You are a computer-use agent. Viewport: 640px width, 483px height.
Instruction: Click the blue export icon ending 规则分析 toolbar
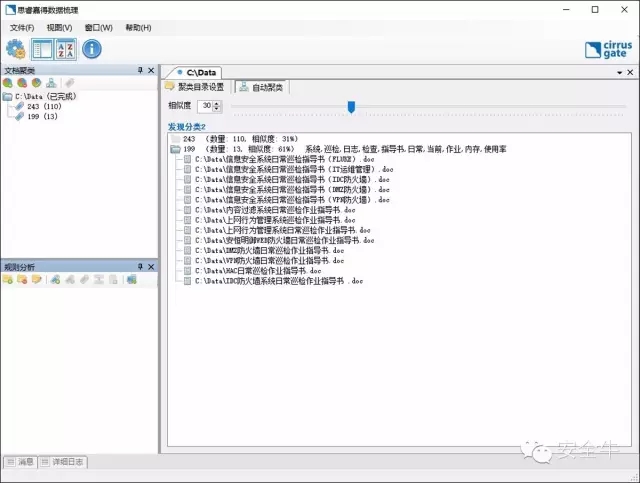coord(131,280)
